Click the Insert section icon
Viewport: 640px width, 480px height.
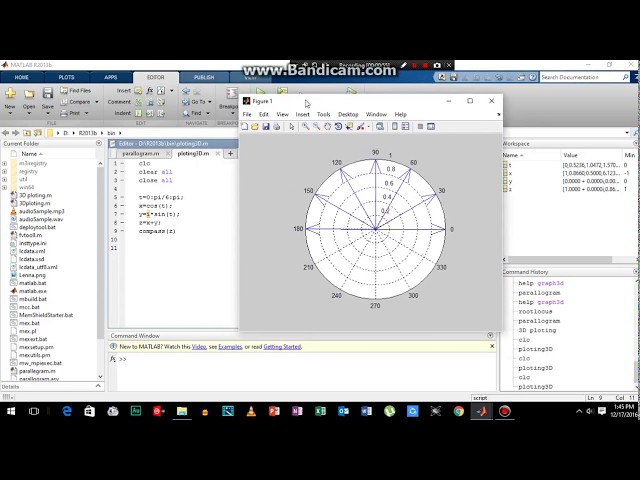tap(138, 91)
